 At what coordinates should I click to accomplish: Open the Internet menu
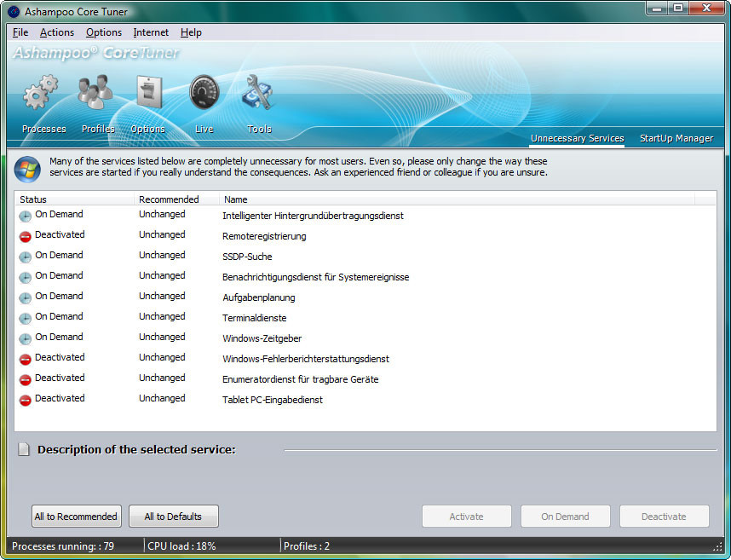click(151, 32)
